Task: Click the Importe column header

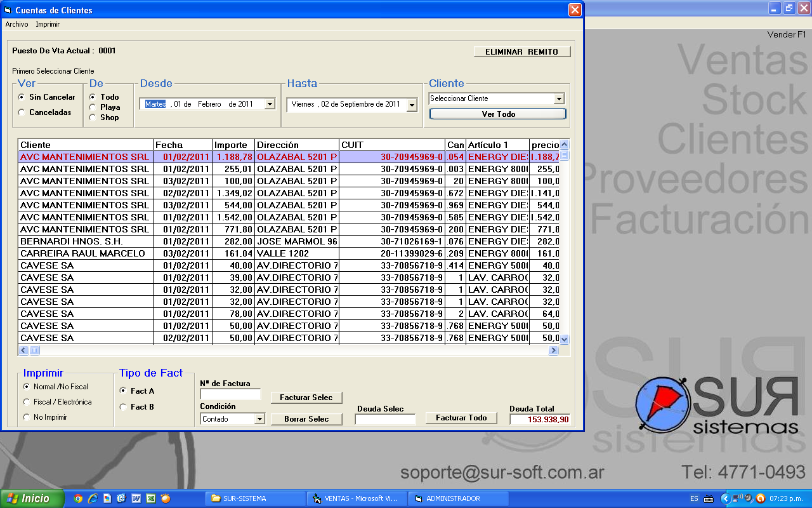Action: coord(233,145)
